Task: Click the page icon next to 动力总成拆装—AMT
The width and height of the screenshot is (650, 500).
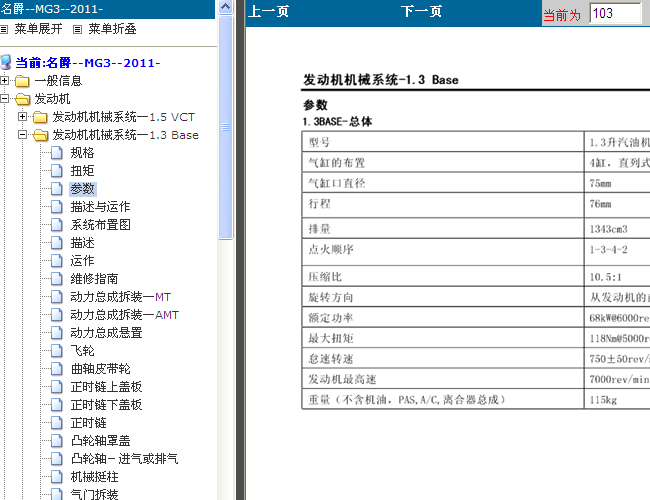Action: click(57, 315)
